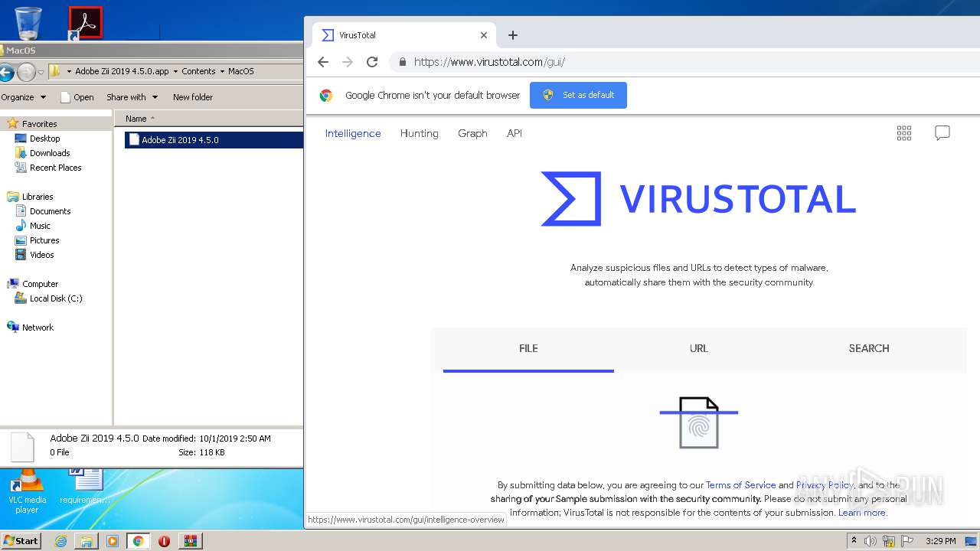The width and height of the screenshot is (980, 551).
Task: Open Recent Places in the navigation pane
Action: [x=48, y=168]
